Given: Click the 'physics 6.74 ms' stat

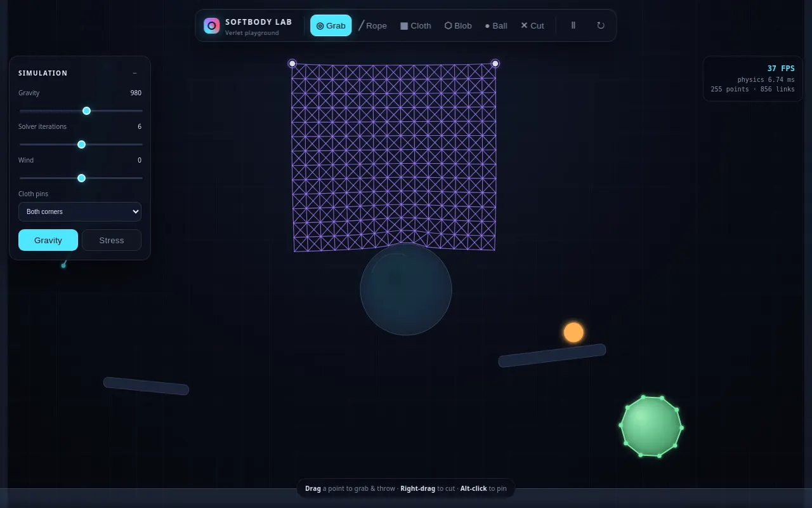Looking at the screenshot, I should point(766,80).
